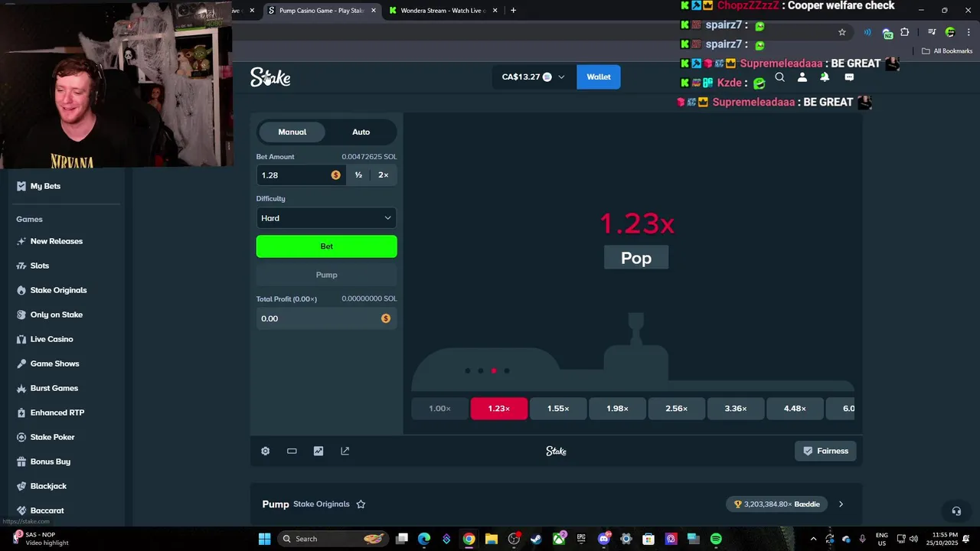980x551 pixels.
Task: Open a new browser tab
Action: pyautogui.click(x=513, y=11)
